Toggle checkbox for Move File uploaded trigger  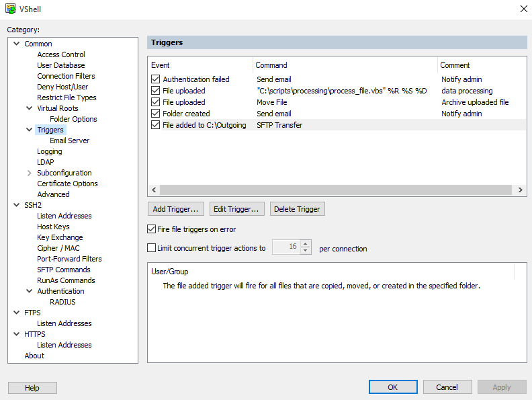(x=155, y=102)
